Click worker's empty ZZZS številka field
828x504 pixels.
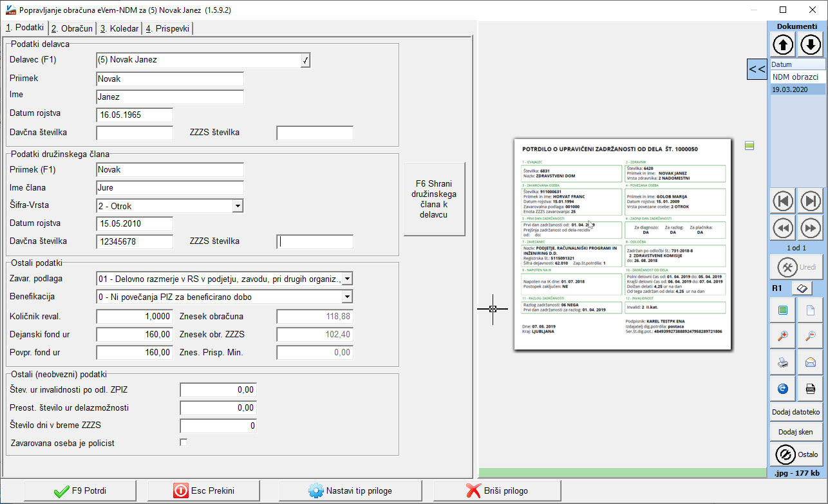click(x=315, y=133)
